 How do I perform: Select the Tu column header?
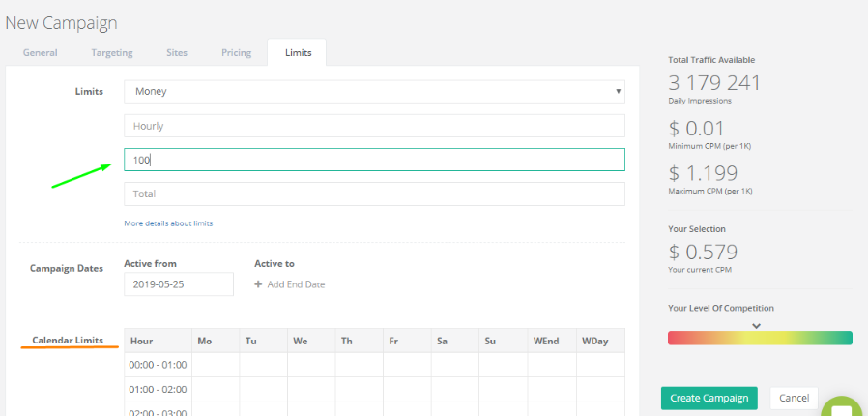point(264,341)
